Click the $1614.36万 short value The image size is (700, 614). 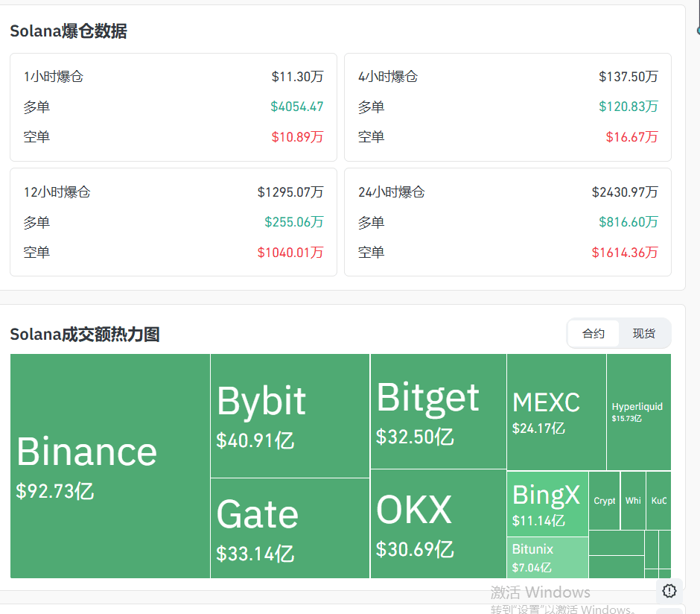pos(625,253)
